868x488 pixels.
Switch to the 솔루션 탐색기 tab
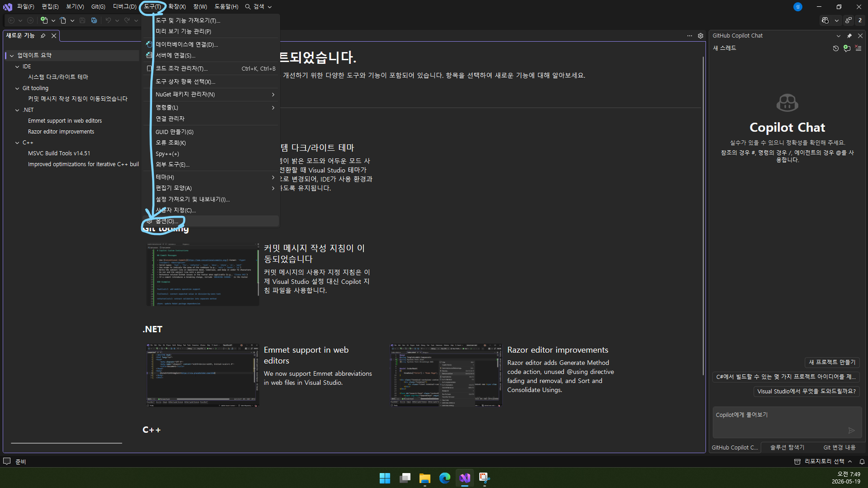tap(787, 448)
